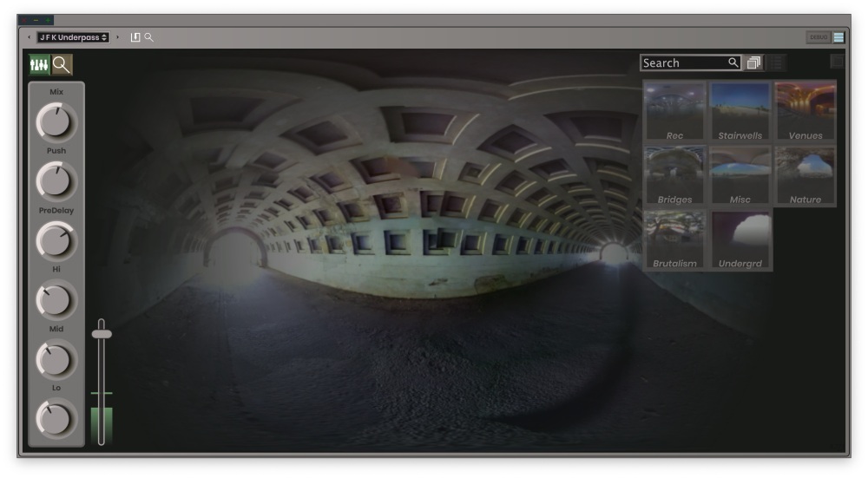Image resolution: width=868 pixels, height=478 pixels.
Task: Click the Push knob
Action: [56, 181]
